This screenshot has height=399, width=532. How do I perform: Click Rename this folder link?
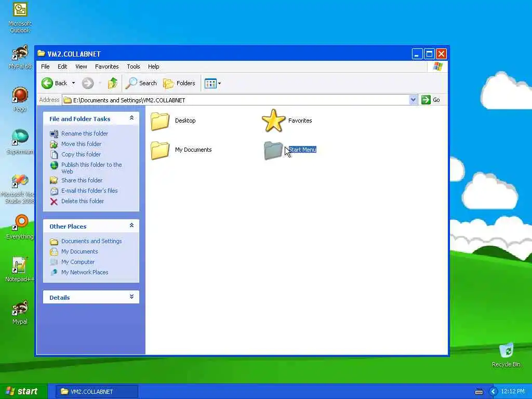coord(85,134)
